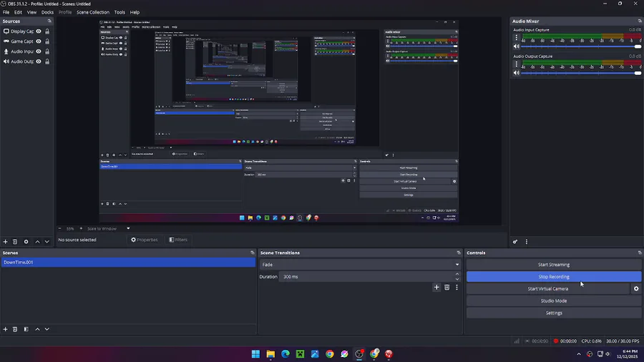Lock the Game Capture source
This screenshot has height=362, width=644.
click(47, 41)
